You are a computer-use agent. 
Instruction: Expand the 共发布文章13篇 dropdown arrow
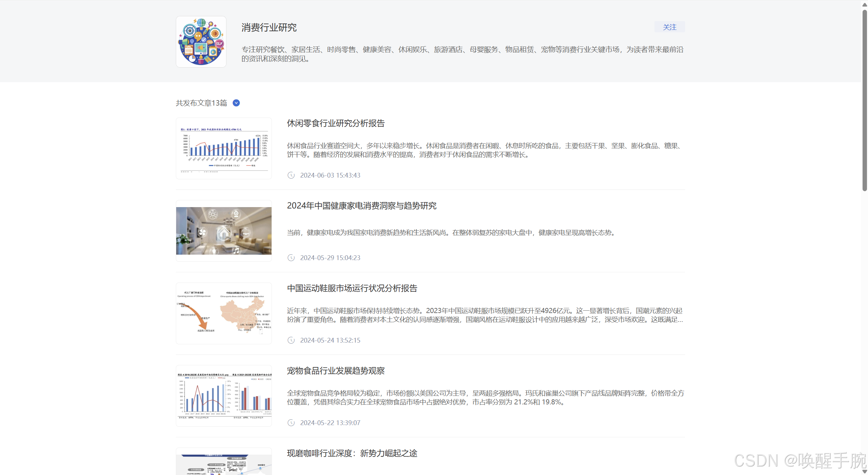pos(236,103)
